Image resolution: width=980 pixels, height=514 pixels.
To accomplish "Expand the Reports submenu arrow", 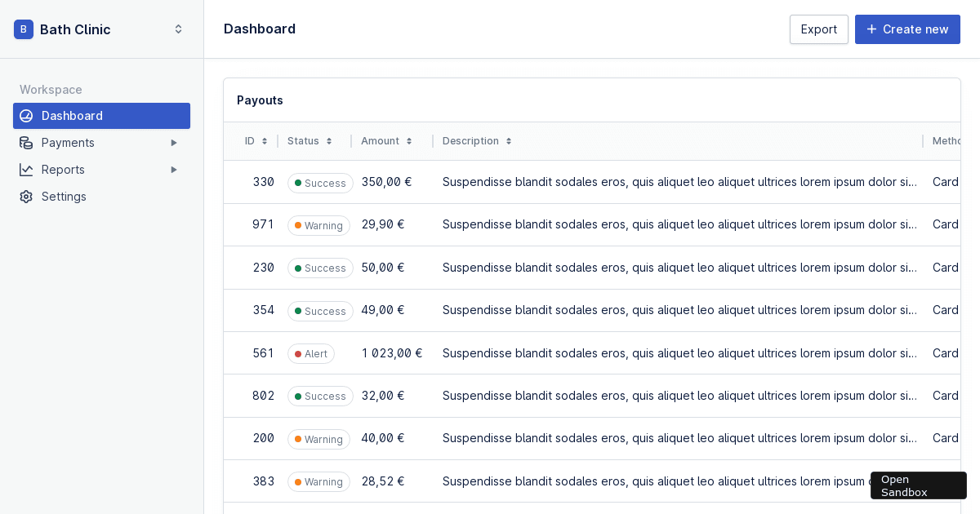I will click(173, 170).
